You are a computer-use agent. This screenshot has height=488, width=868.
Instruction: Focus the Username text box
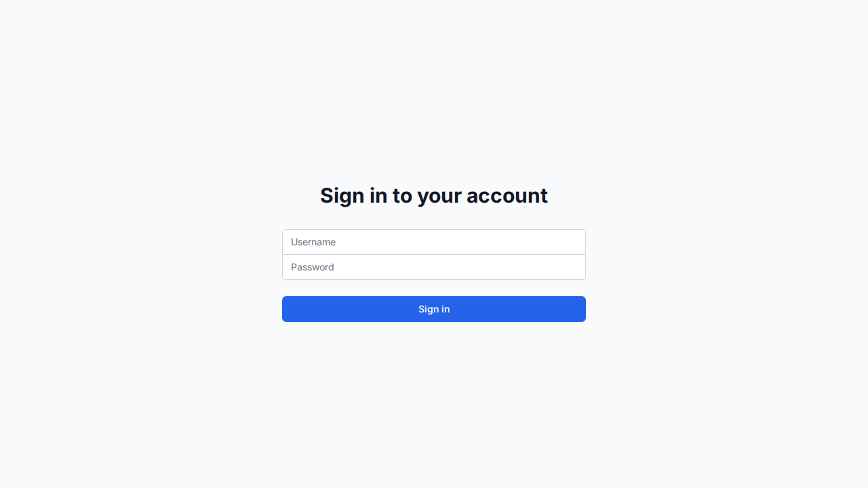[x=434, y=242]
